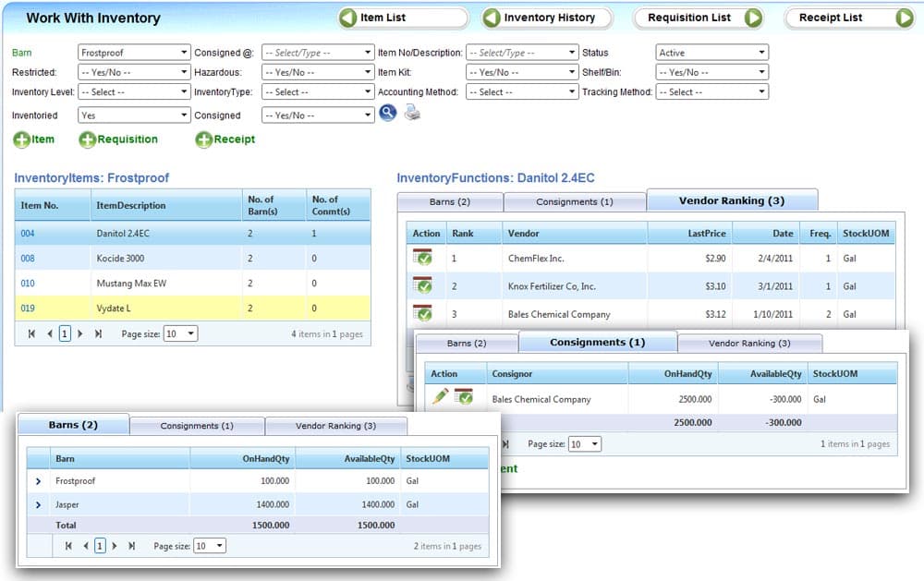The height and width of the screenshot is (581, 924).
Task: Click the Receipt List button
Action: coord(849,18)
